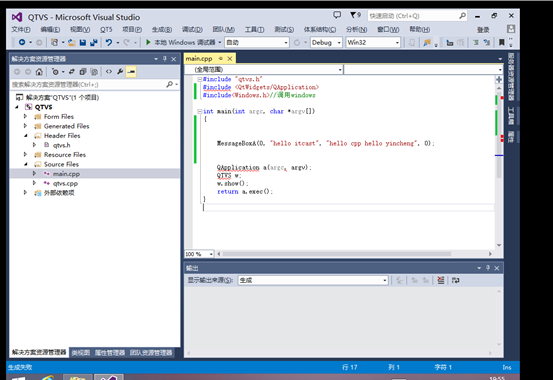
Task: Click the undo arrow icon
Action: [x=109, y=42]
